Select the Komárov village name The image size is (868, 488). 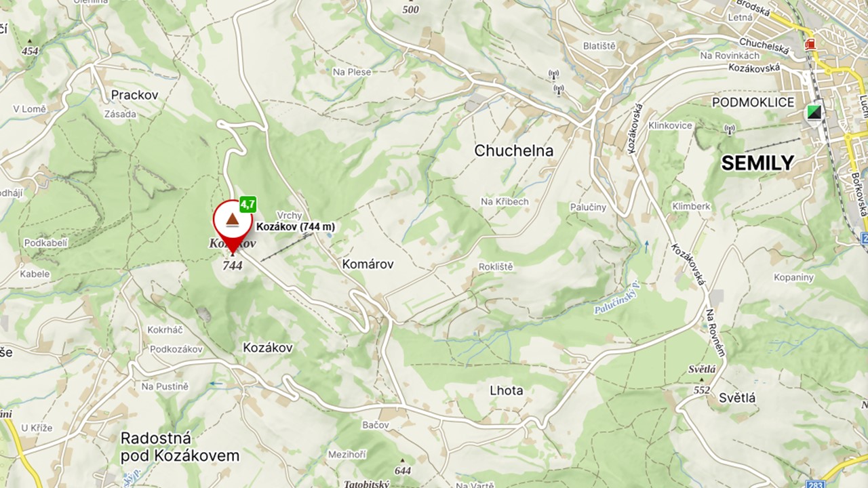[x=368, y=264]
